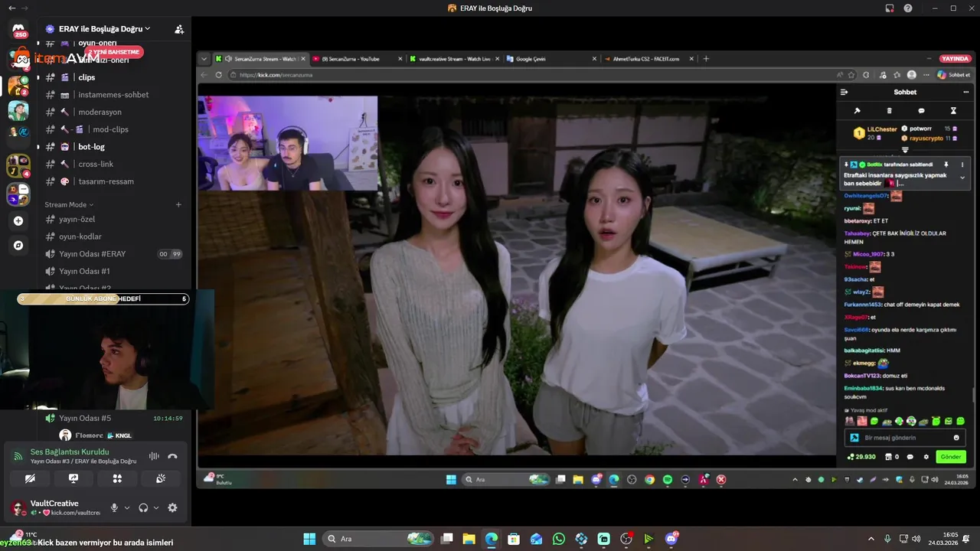Disconnect from the voice channel
Image resolution: width=980 pixels, height=551 pixels.
172,456
